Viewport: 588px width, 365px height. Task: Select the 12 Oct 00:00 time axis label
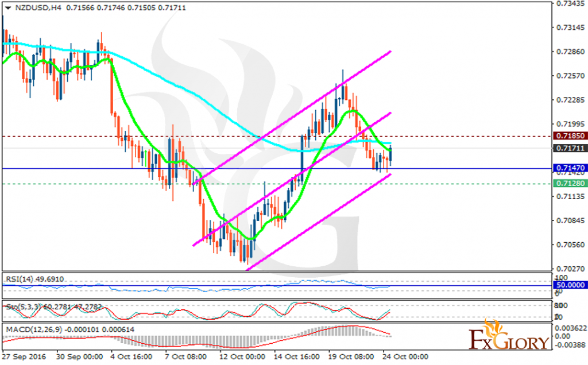pos(242,357)
